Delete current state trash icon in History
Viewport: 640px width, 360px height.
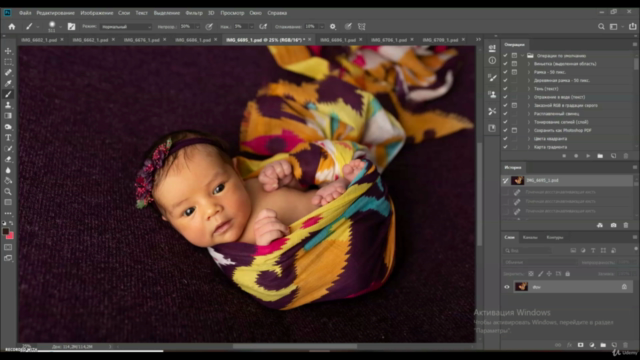626,225
